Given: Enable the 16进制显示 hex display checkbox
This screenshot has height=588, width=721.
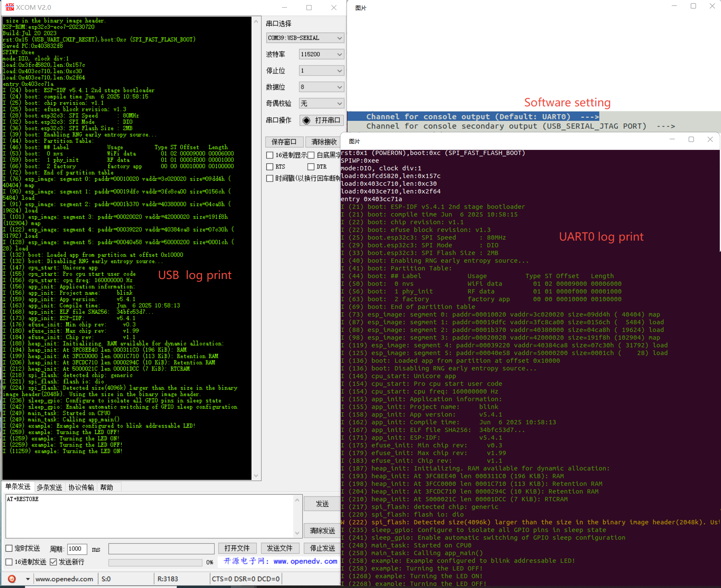Looking at the screenshot, I should [270, 155].
